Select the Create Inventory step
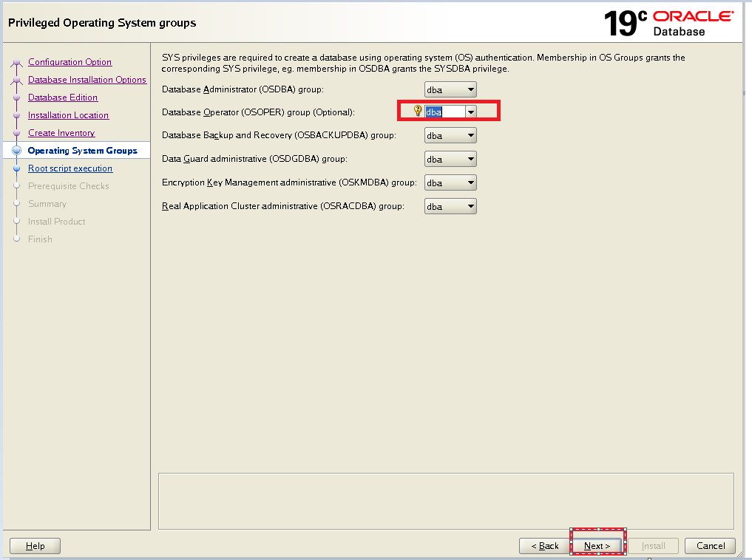Image resolution: width=752 pixels, height=560 pixels. click(x=61, y=132)
